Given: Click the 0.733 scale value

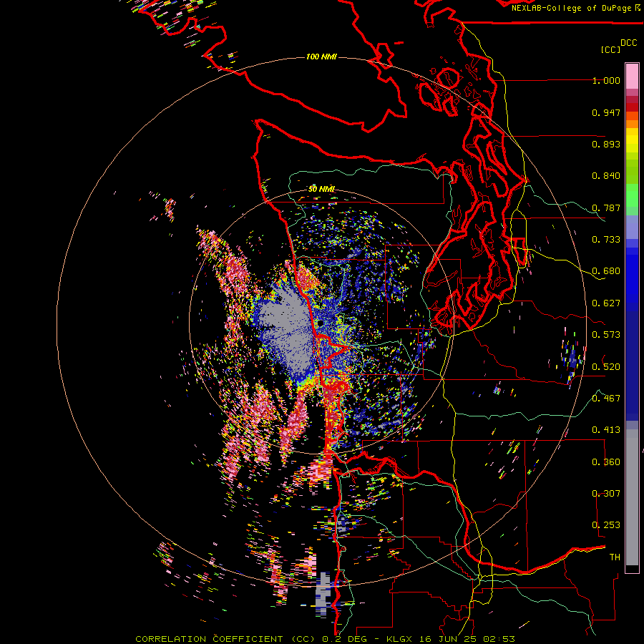Looking at the screenshot, I should coord(606,240).
